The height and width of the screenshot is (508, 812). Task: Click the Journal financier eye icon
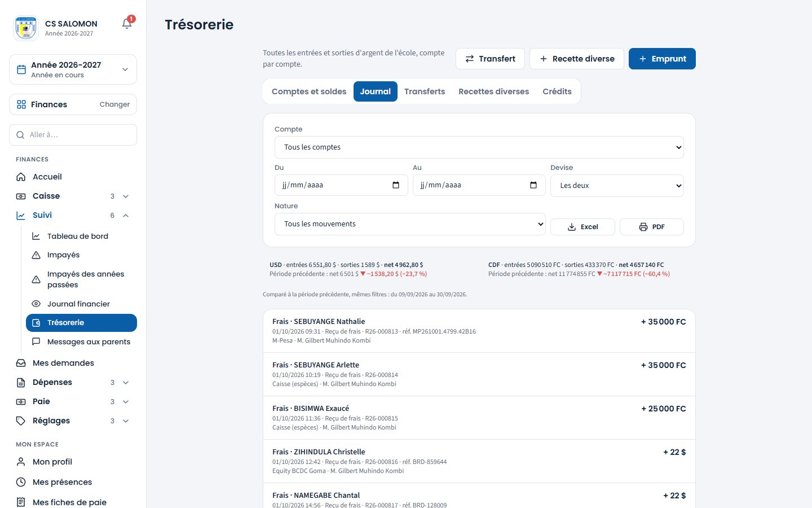pyautogui.click(x=36, y=304)
